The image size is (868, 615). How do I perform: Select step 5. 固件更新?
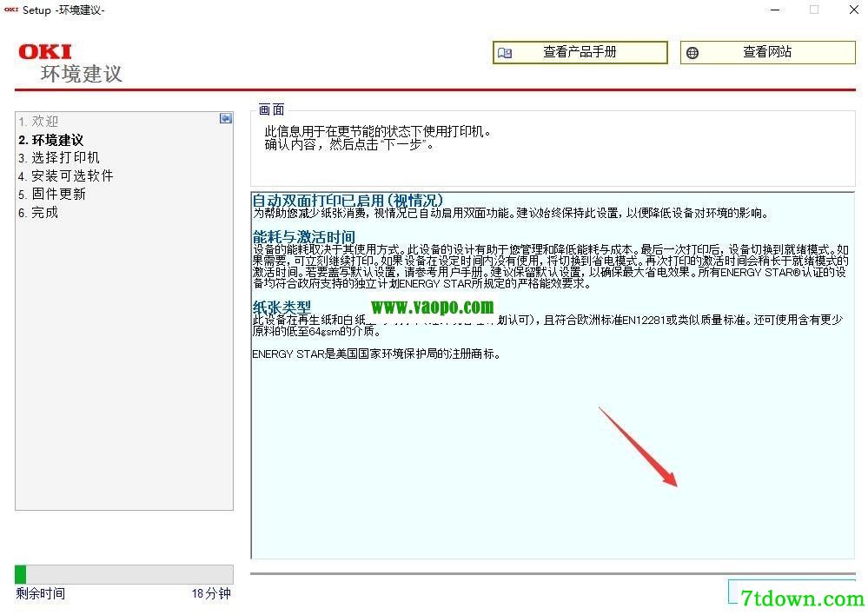click(52, 195)
